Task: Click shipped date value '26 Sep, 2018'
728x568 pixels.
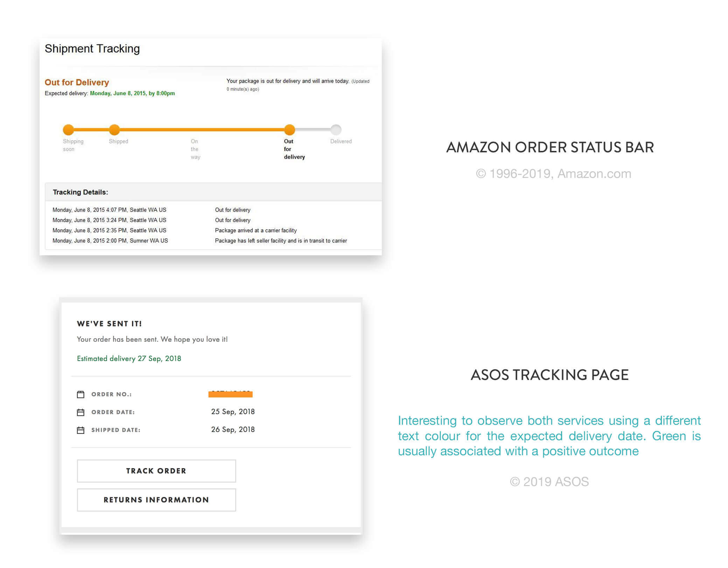Action: click(x=233, y=429)
